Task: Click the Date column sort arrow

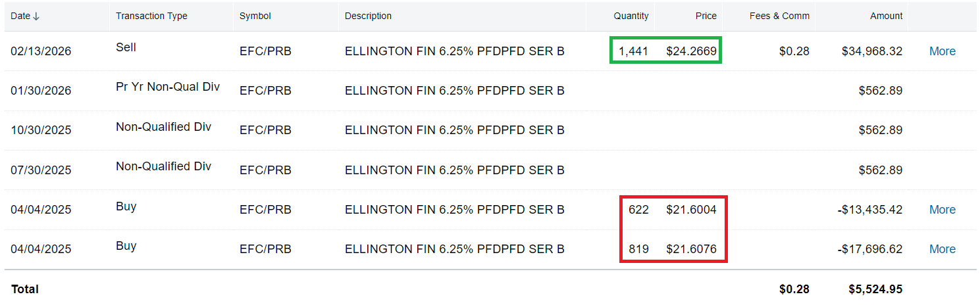Action: pyautogui.click(x=36, y=16)
